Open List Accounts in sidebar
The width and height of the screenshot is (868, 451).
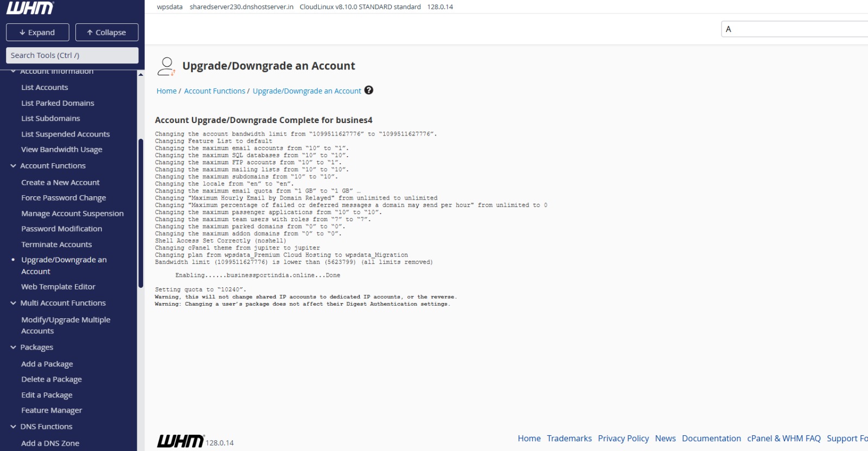tap(44, 87)
